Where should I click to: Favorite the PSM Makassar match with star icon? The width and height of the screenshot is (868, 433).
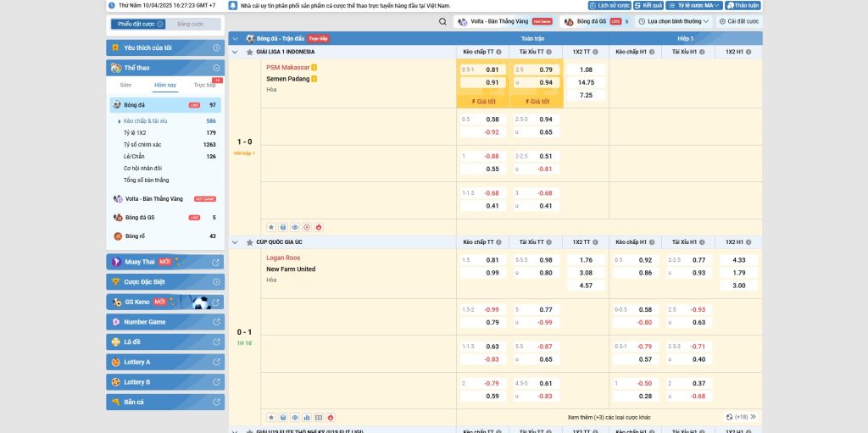click(x=271, y=227)
